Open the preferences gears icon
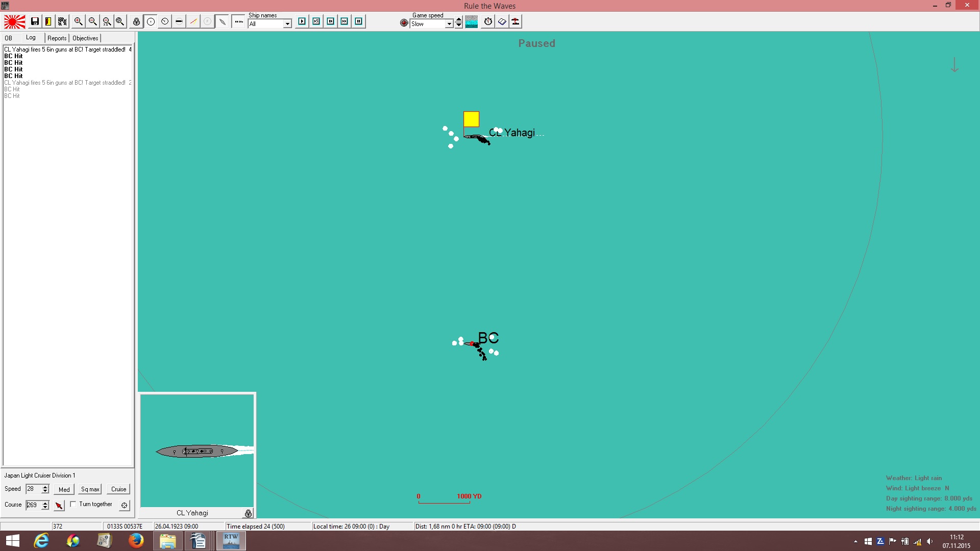Viewport: 980px width, 551px height. pos(62,21)
